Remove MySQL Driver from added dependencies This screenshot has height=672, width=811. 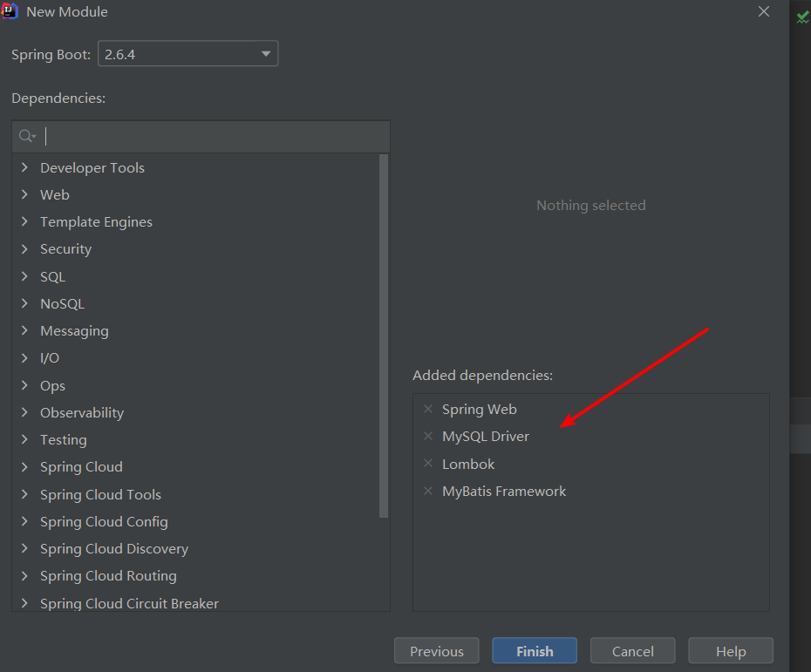tap(428, 437)
